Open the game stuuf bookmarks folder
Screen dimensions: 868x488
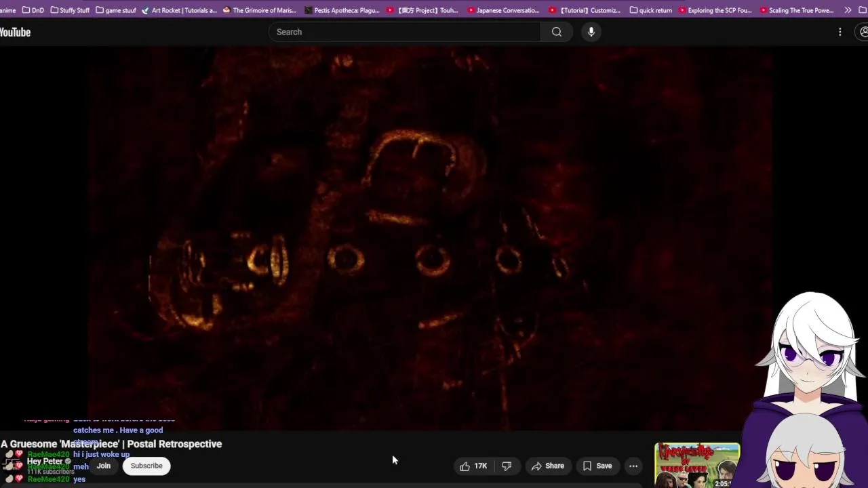(x=116, y=10)
